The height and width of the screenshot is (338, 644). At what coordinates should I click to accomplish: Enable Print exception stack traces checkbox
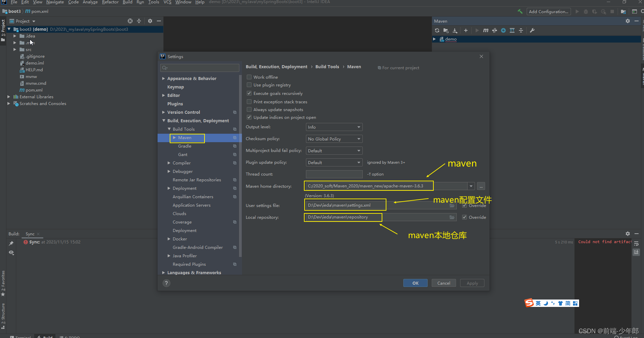tap(249, 102)
